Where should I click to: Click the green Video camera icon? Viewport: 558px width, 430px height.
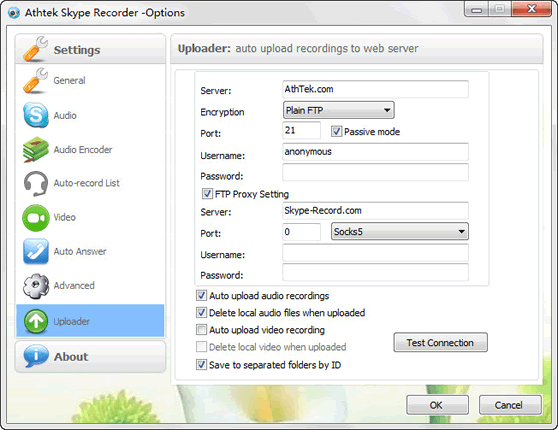pyautogui.click(x=36, y=217)
